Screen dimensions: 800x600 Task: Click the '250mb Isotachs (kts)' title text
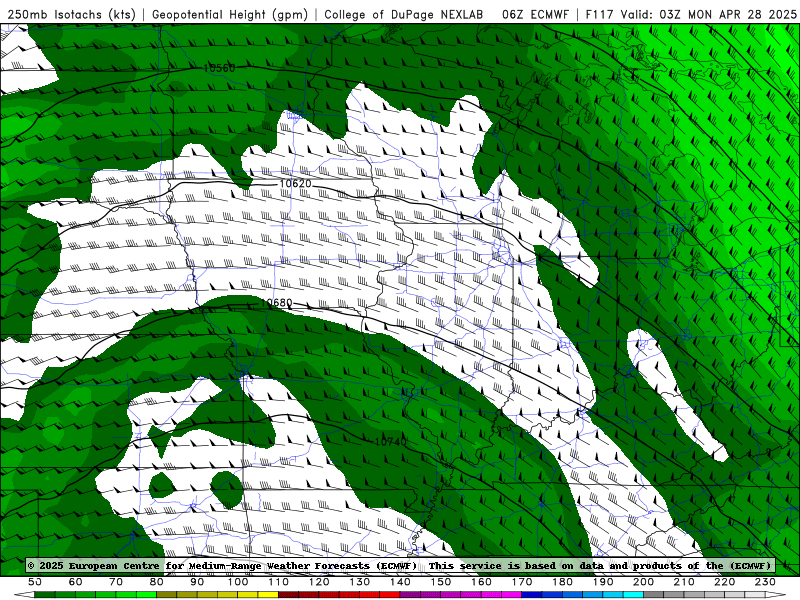click(71, 14)
